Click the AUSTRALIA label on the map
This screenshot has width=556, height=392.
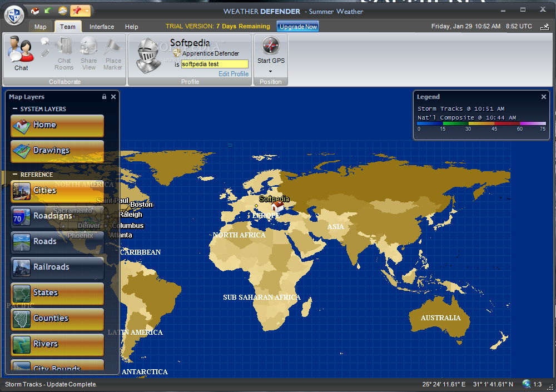point(440,318)
